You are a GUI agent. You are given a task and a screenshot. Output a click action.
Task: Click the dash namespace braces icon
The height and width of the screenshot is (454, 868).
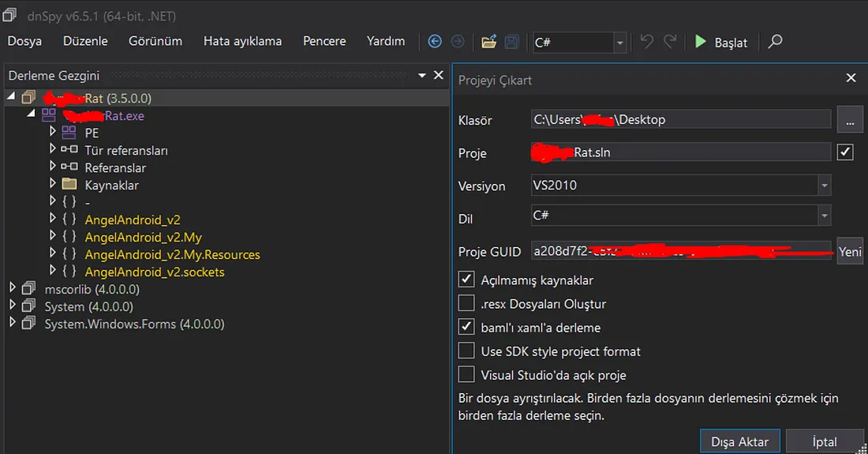69,201
